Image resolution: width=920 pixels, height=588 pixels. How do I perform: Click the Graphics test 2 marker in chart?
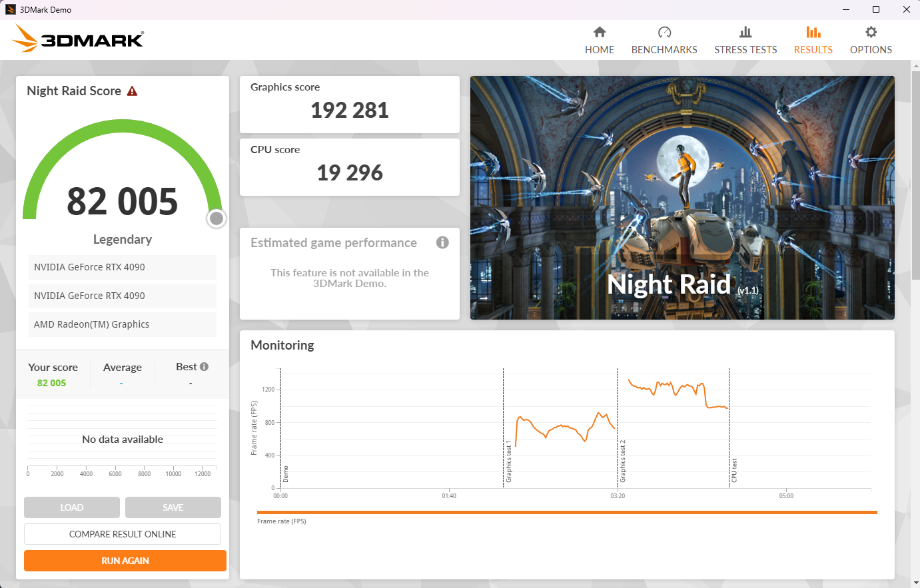coord(622,461)
